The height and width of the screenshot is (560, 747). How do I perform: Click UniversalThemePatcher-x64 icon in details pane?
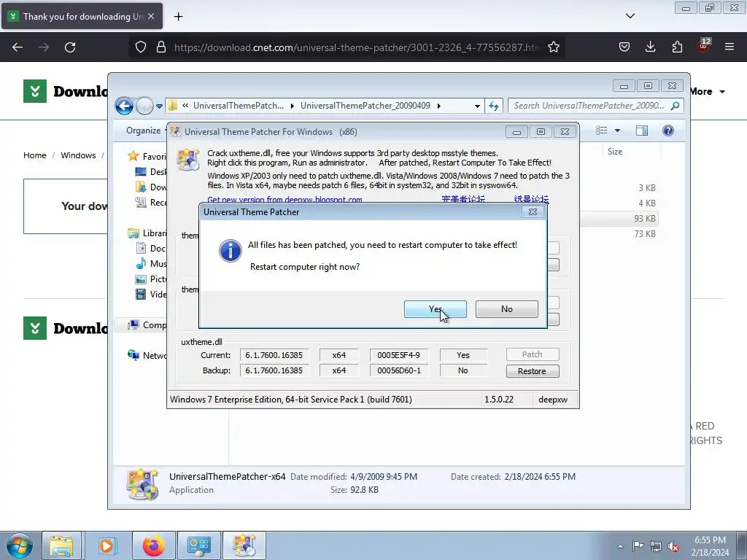(x=142, y=484)
